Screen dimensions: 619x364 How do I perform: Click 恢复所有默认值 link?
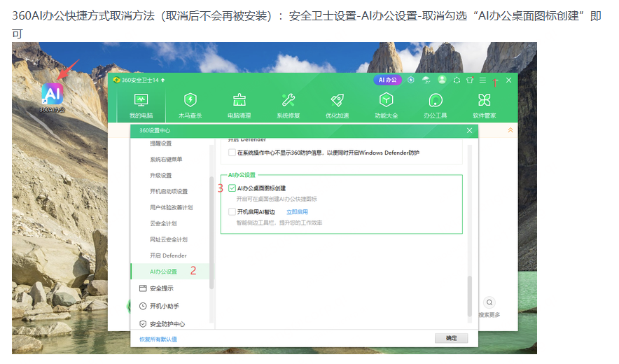(158, 339)
